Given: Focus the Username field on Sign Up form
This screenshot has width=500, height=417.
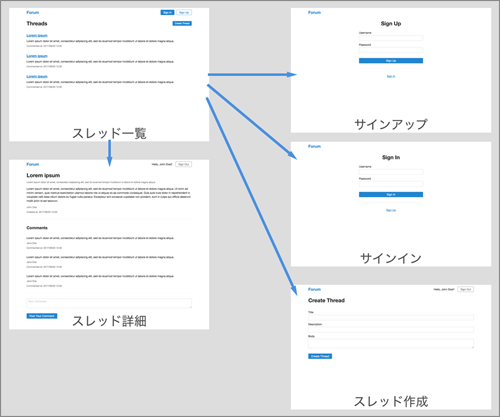Looking at the screenshot, I should (391, 38).
